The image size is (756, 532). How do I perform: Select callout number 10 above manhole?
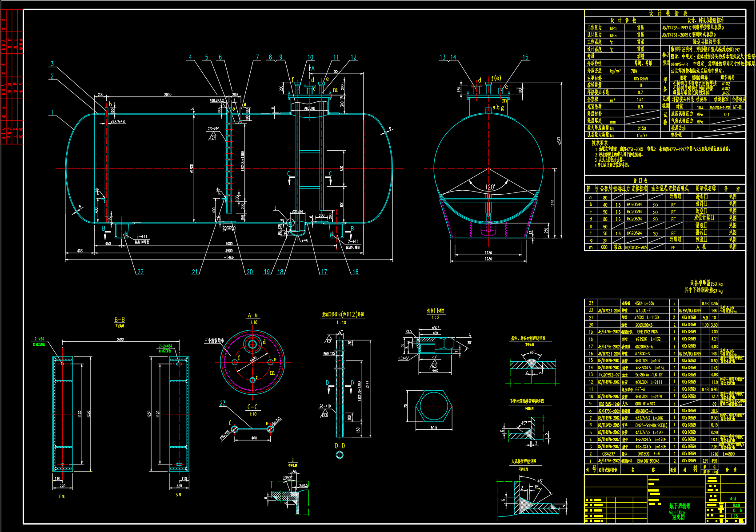pyautogui.click(x=310, y=57)
